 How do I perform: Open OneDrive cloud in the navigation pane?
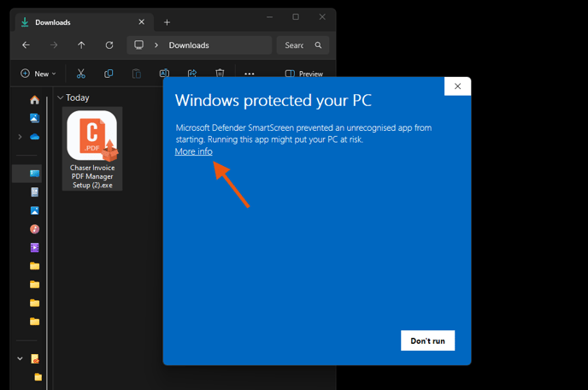pyautogui.click(x=34, y=137)
